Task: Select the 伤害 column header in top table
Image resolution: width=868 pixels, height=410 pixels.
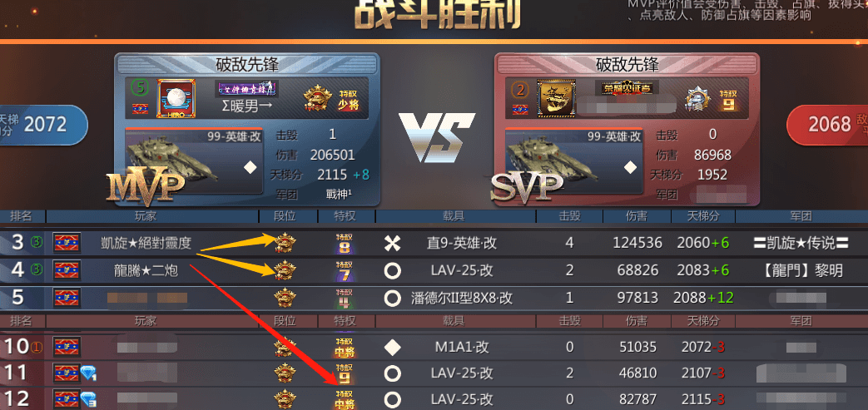Action: click(x=637, y=216)
